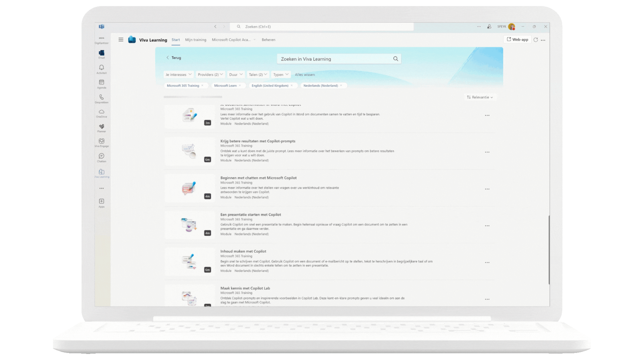Open Planner in the sidebar
The width and height of the screenshot is (644, 362).
102,128
